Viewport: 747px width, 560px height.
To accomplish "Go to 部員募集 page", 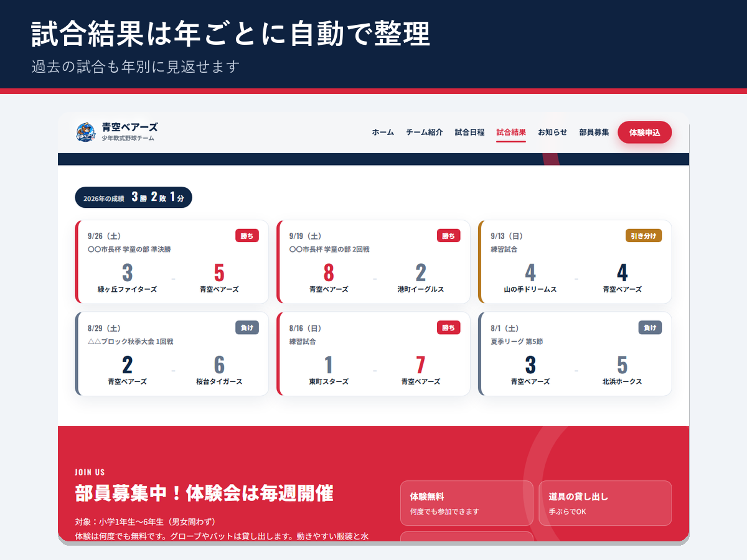I will (x=594, y=132).
